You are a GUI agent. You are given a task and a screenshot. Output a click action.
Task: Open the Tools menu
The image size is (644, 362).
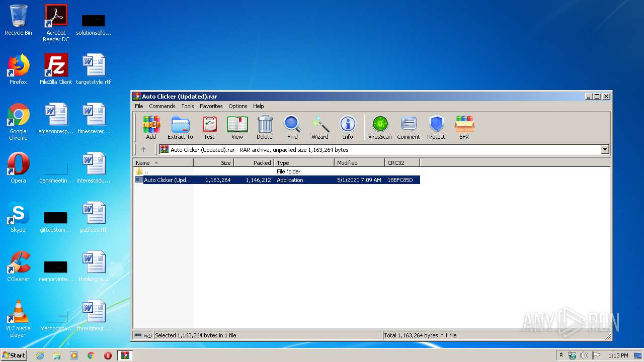point(188,106)
